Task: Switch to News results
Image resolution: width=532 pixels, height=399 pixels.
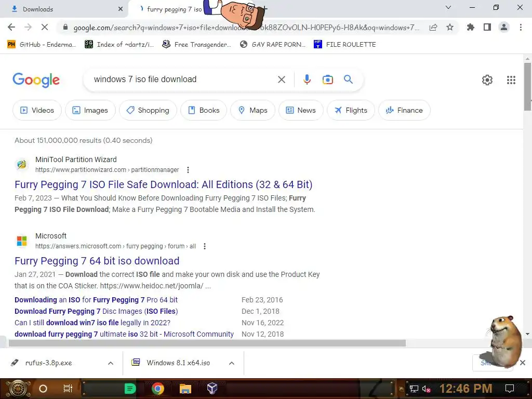Action: tap(301, 110)
